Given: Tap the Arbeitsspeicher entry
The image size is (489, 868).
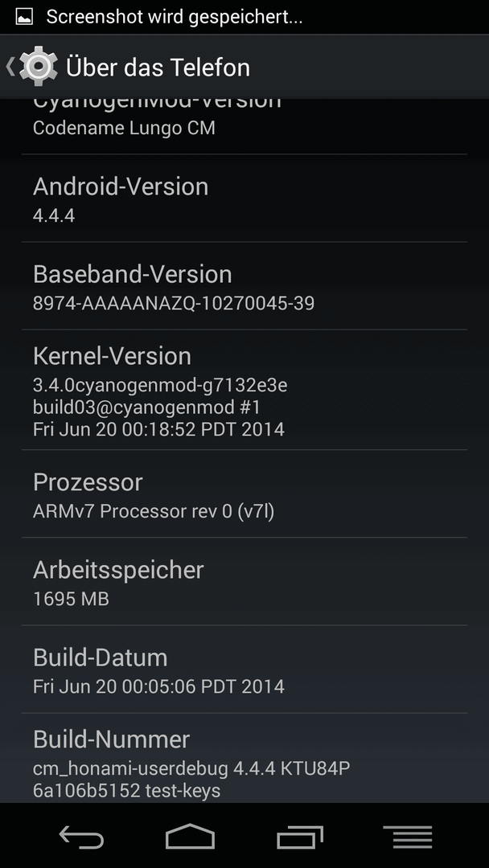Looking at the screenshot, I should [x=244, y=581].
